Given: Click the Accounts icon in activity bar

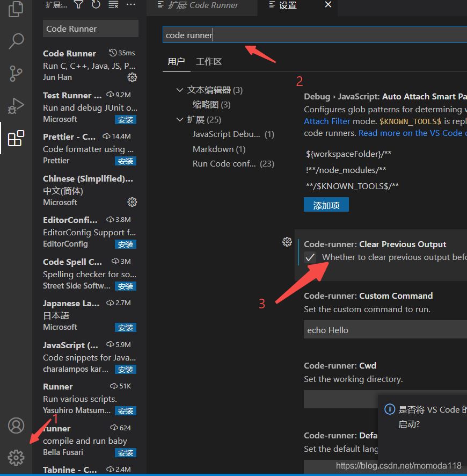Looking at the screenshot, I should tap(16, 425).
